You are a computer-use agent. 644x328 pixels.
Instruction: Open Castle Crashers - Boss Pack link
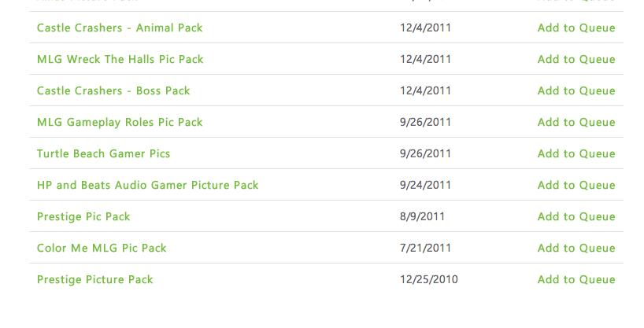pos(113,90)
